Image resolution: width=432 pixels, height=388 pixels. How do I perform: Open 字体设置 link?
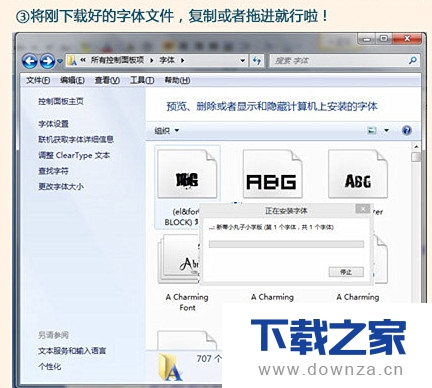coord(53,124)
